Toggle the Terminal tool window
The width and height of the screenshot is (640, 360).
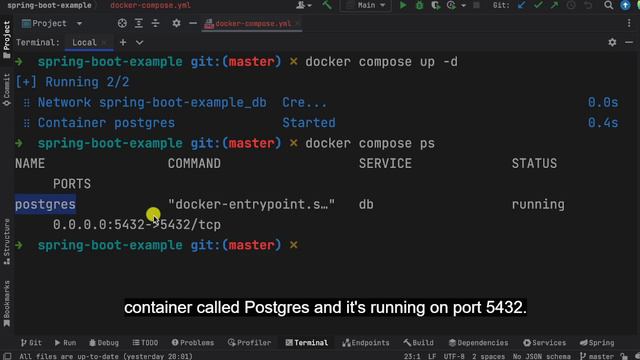point(307,343)
